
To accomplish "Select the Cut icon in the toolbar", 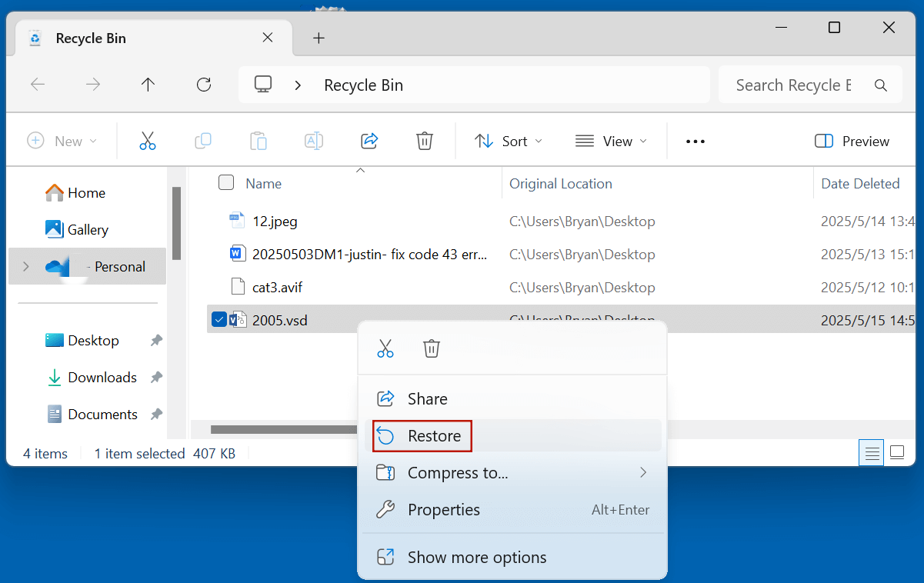I will 147,141.
